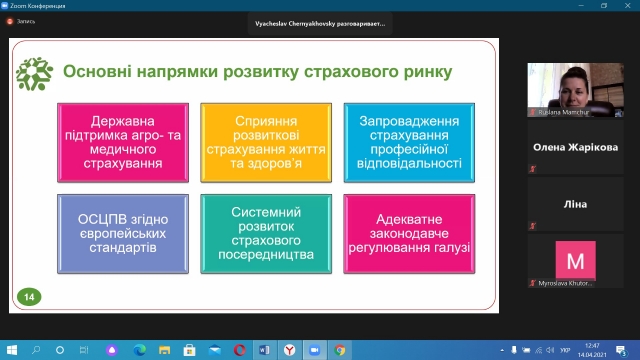Click the Zoom Конференция window icon

[x=5, y=5]
